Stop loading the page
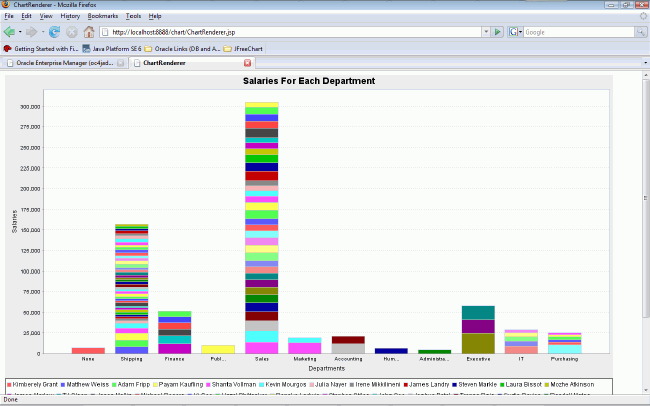The image size is (650, 406). 72,32
